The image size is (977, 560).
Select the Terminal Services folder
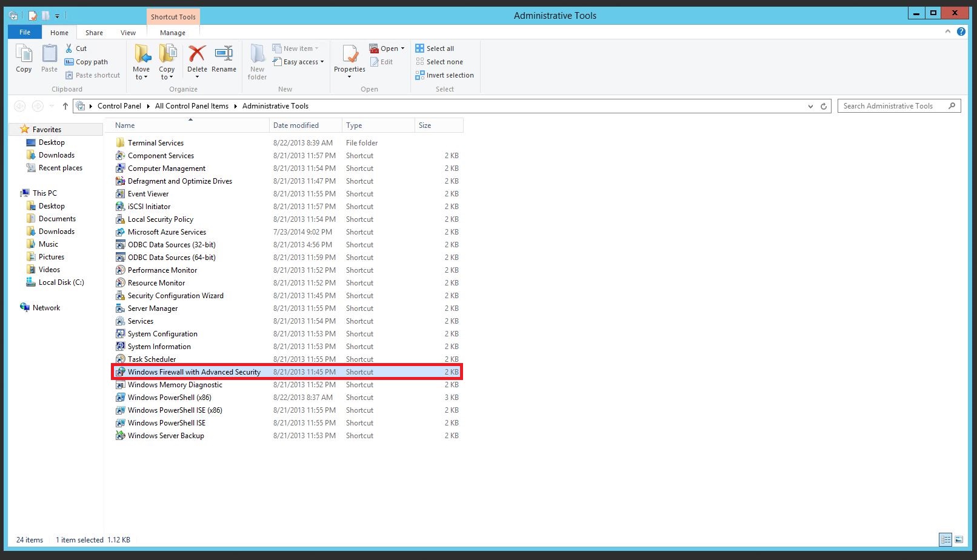click(287, 143)
